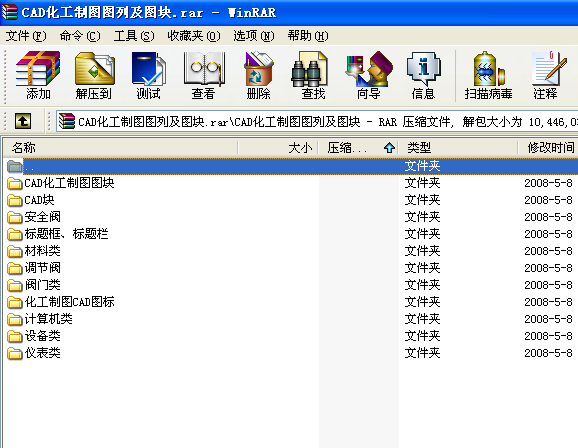Select the 调节阀 folder name
Viewport: 578px width, 448px height.
pos(42,268)
